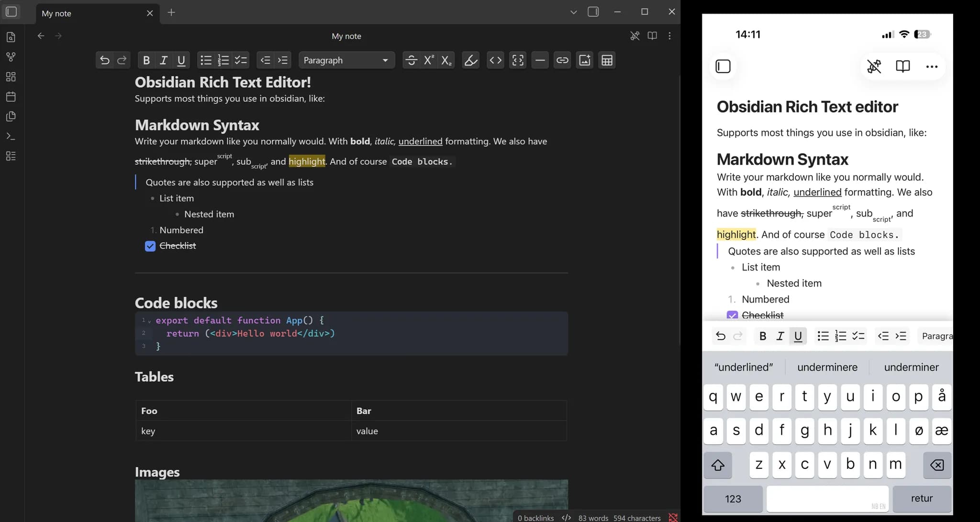Viewport: 980px width, 522px height.
Task: Toggle Bold in the phone toolbar
Action: (763, 336)
